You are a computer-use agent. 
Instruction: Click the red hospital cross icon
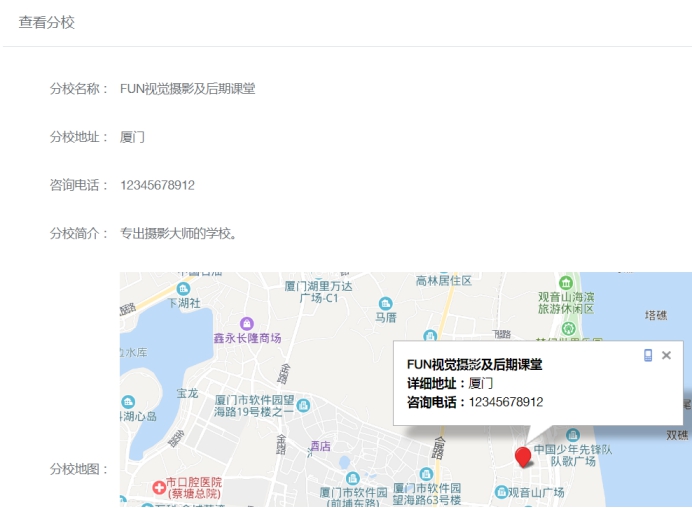158,488
